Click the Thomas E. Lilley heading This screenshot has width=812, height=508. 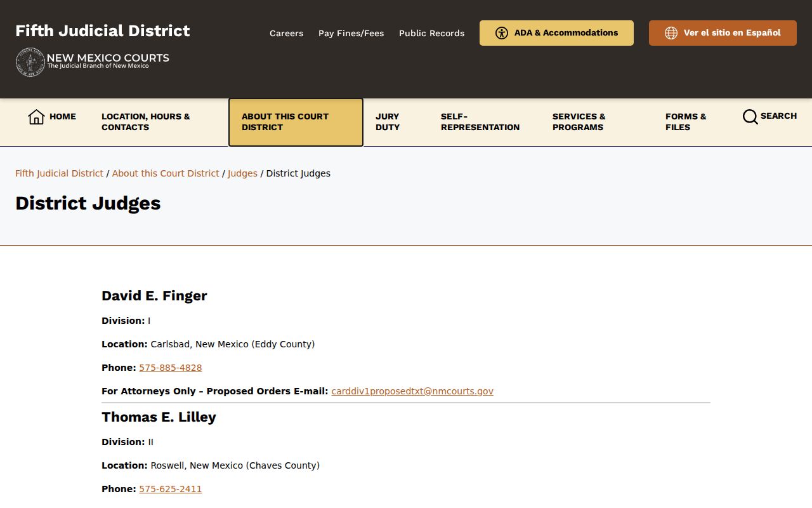coord(159,417)
